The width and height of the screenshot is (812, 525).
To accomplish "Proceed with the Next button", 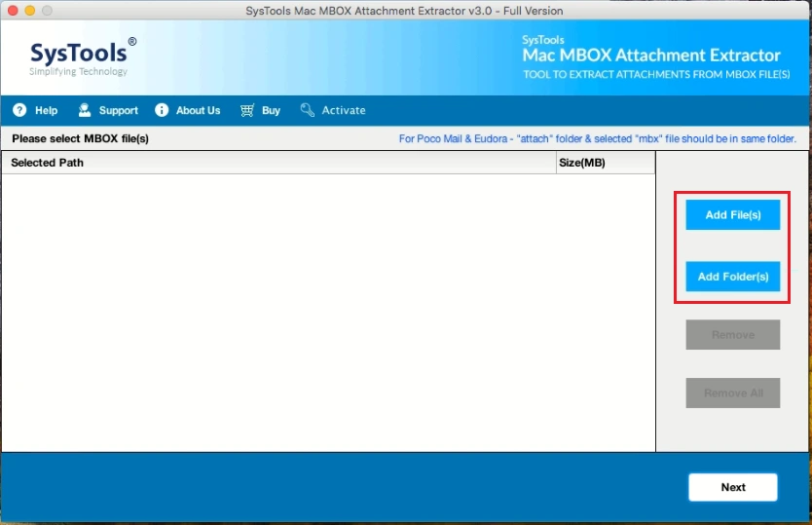I will (x=733, y=487).
